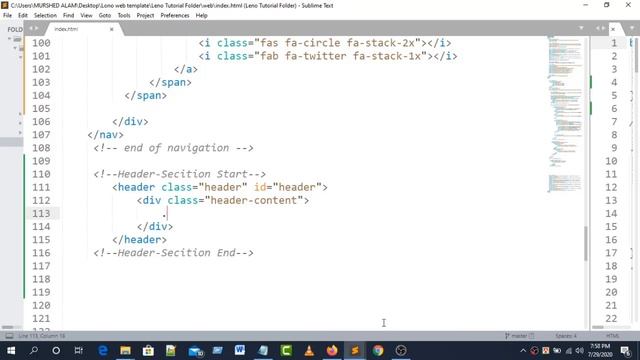Open the Mail app from taskbar

click(x=196, y=351)
